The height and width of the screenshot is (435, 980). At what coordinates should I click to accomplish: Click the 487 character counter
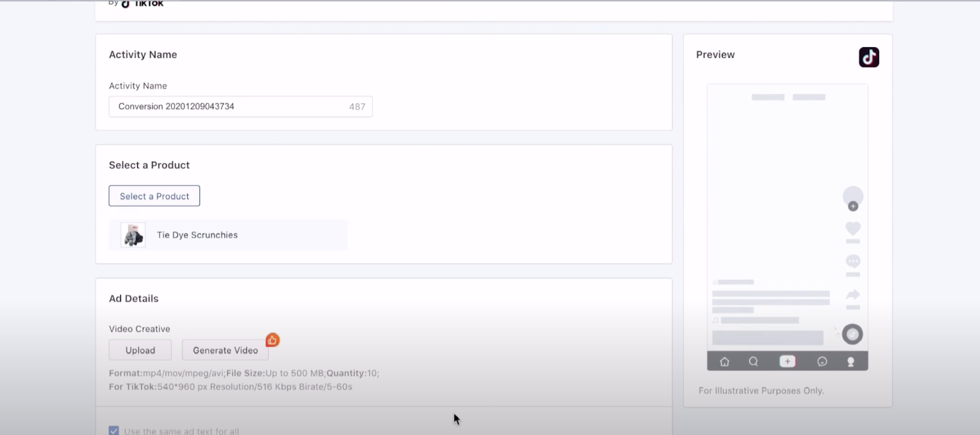coord(357,107)
